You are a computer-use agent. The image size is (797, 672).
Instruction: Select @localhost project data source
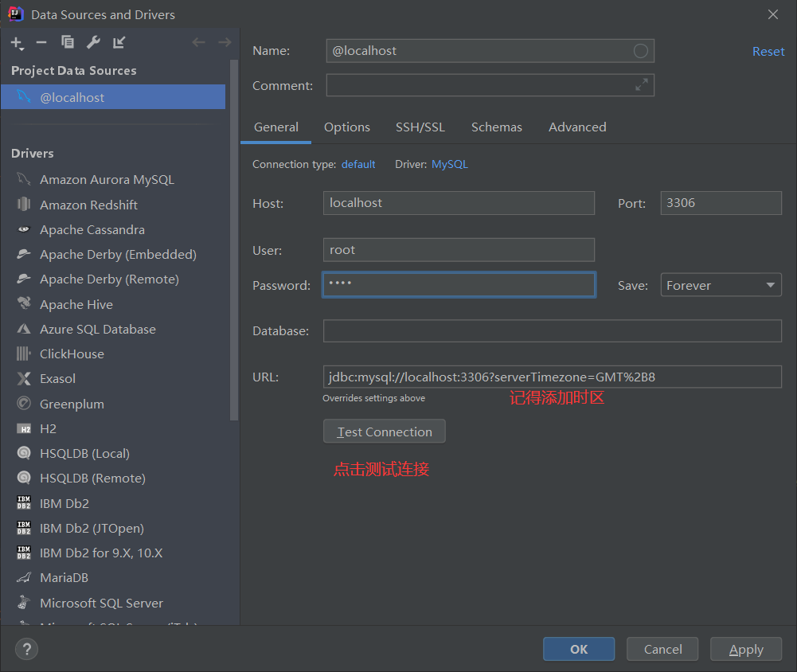click(x=113, y=97)
